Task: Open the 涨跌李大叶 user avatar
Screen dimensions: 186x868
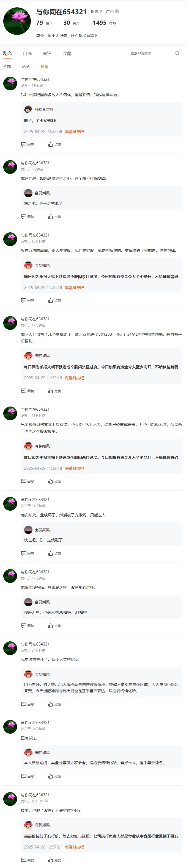Action: coord(28,109)
